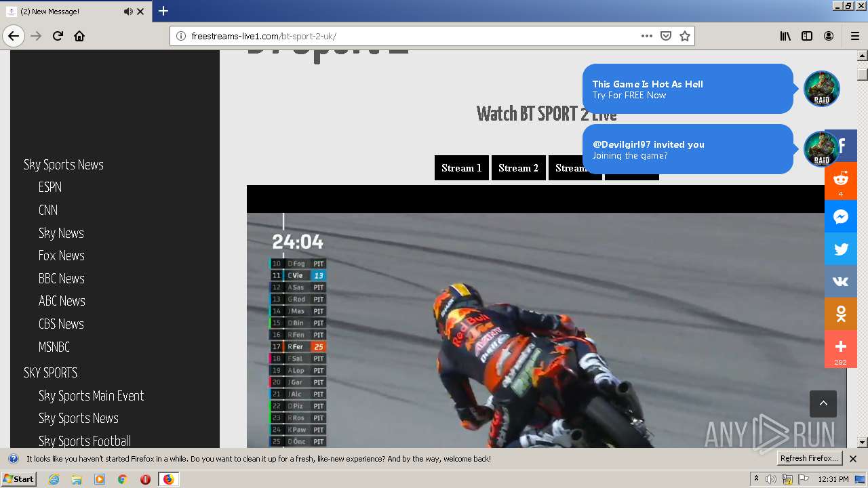Open '@Devilgirl97 invited you' notification
Image resolution: width=868 pixels, height=488 pixels.
688,149
